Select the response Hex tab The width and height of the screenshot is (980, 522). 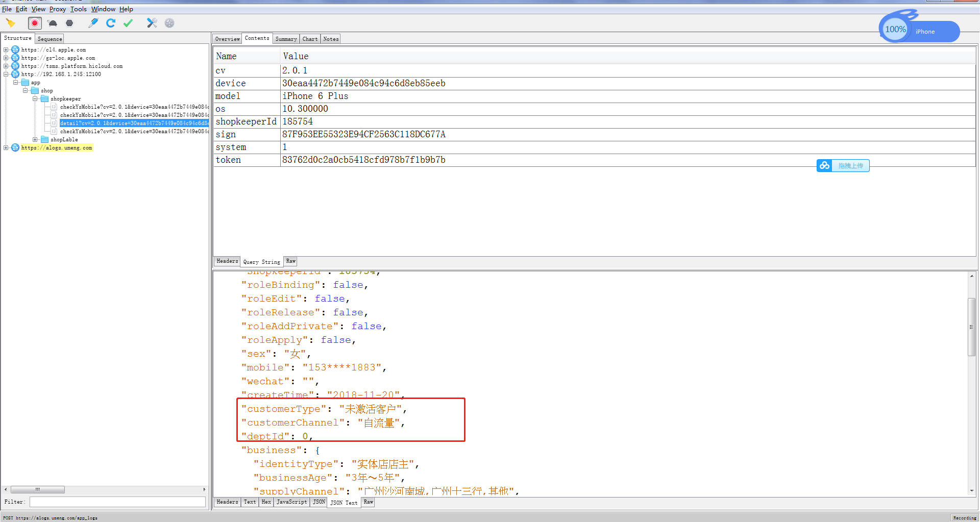266,502
